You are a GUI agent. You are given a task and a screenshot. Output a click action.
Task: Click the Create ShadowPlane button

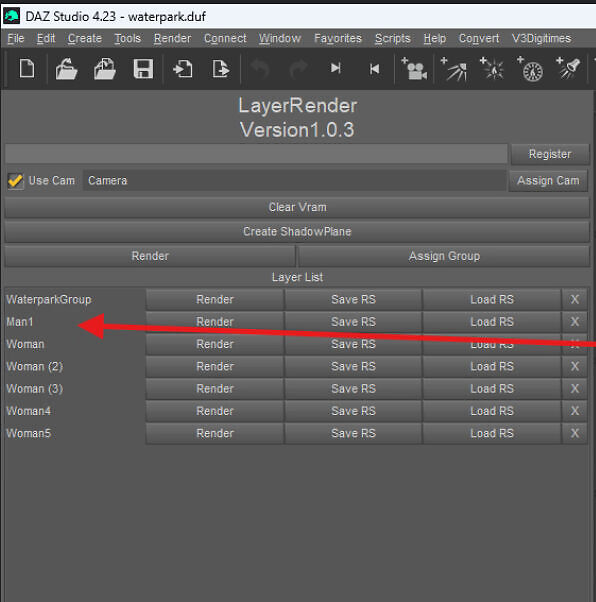(x=297, y=232)
